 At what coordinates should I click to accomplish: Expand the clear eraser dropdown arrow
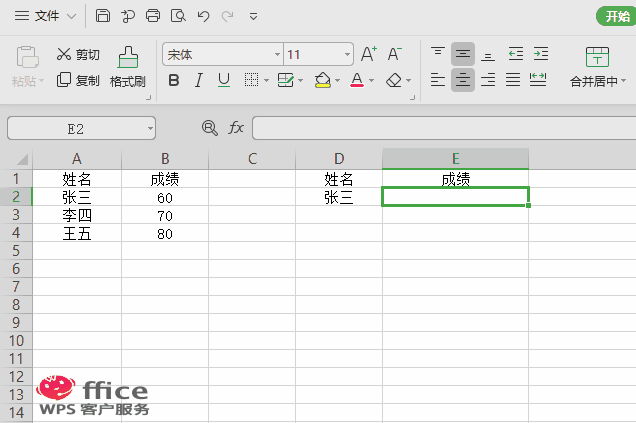point(408,80)
